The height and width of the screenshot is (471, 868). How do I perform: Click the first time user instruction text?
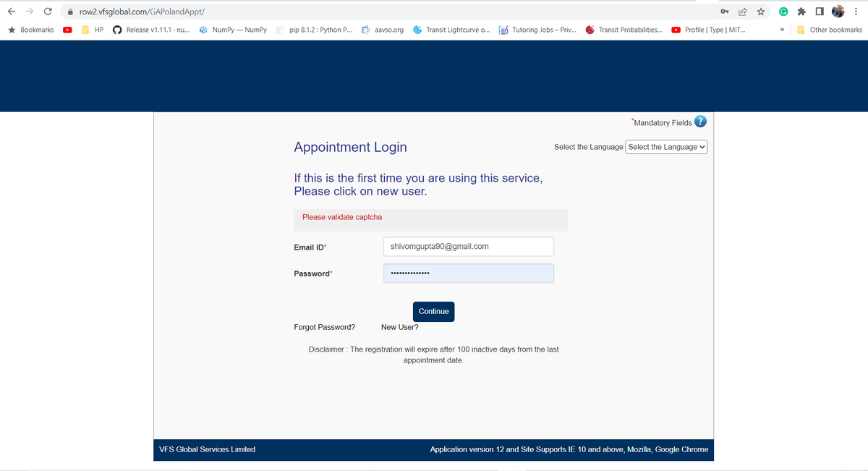418,184
